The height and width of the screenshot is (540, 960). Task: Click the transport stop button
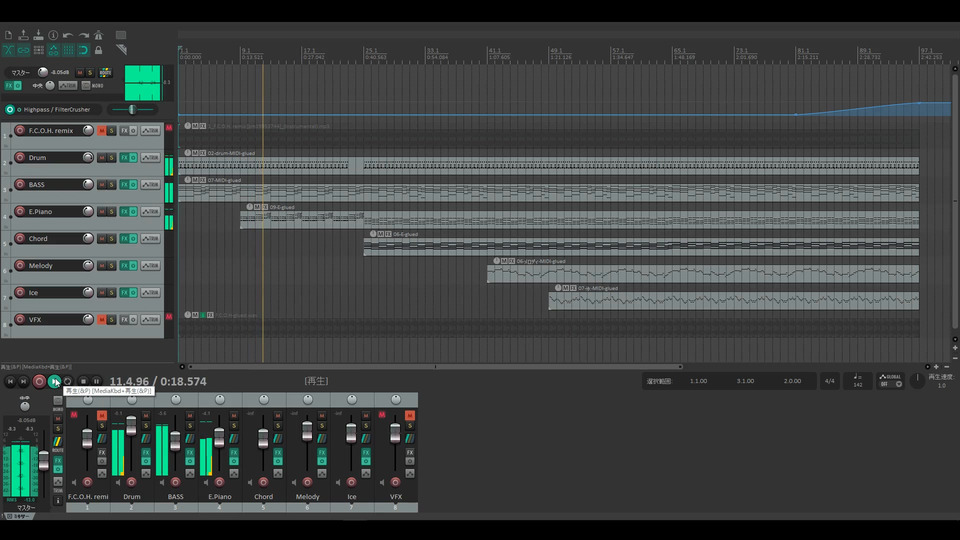click(x=83, y=381)
